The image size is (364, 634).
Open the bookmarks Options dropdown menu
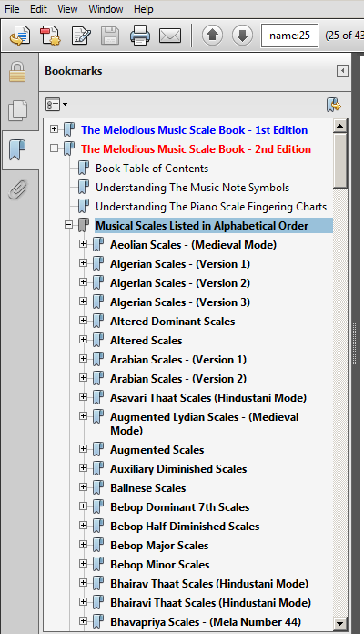(x=56, y=105)
